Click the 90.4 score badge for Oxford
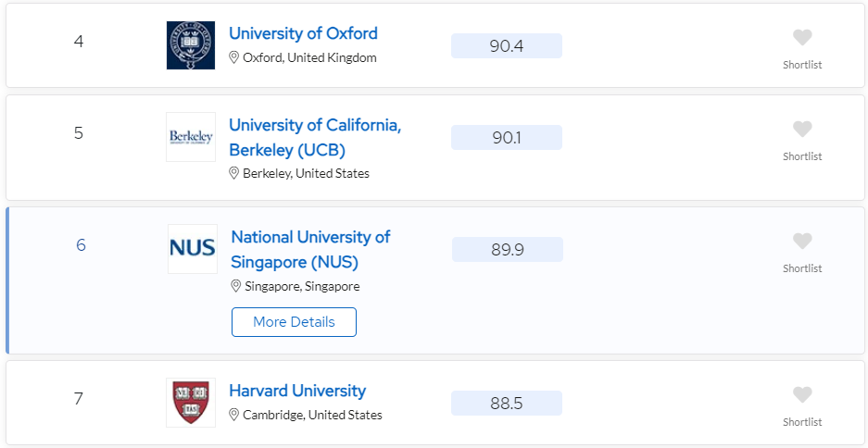The image size is (868, 448). 507,46
